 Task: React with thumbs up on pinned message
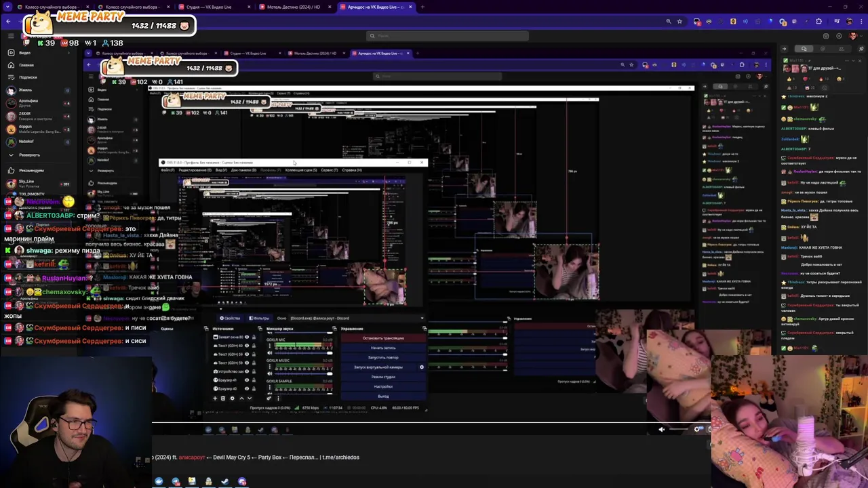click(x=790, y=80)
